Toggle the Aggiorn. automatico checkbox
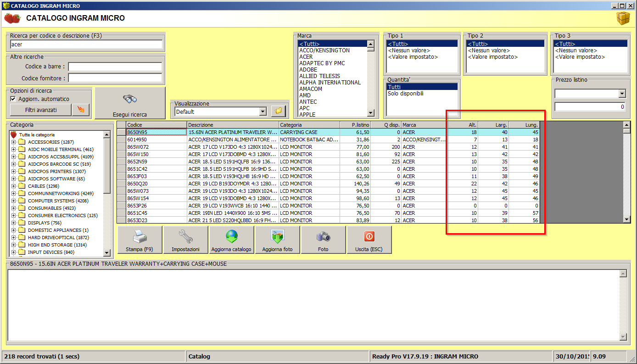The width and height of the screenshot is (637, 364). (x=13, y=99)
